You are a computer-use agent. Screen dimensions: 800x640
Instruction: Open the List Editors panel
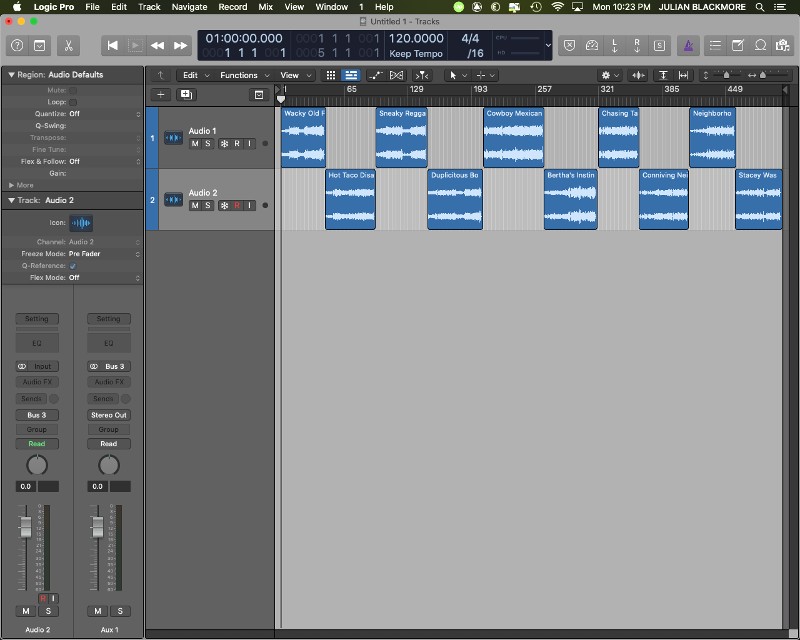tap(716, 46)
